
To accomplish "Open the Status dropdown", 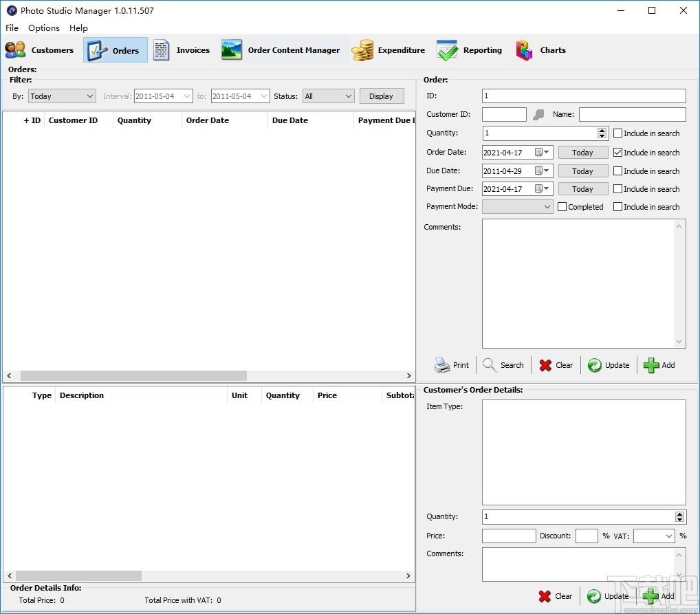I will 329,96.
